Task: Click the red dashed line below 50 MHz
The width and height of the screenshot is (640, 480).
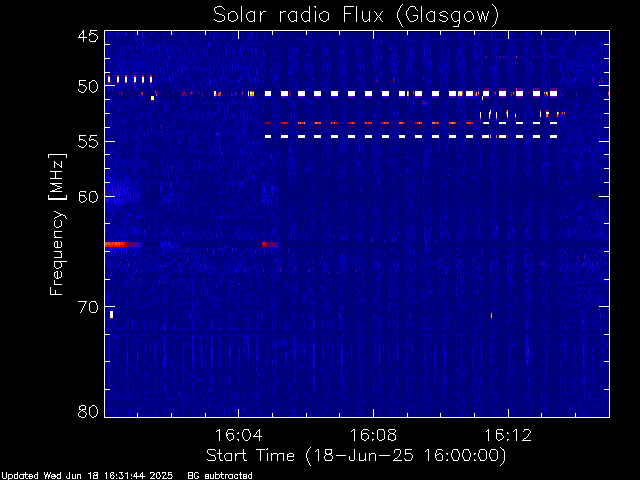Action: [x=369, y=123]
